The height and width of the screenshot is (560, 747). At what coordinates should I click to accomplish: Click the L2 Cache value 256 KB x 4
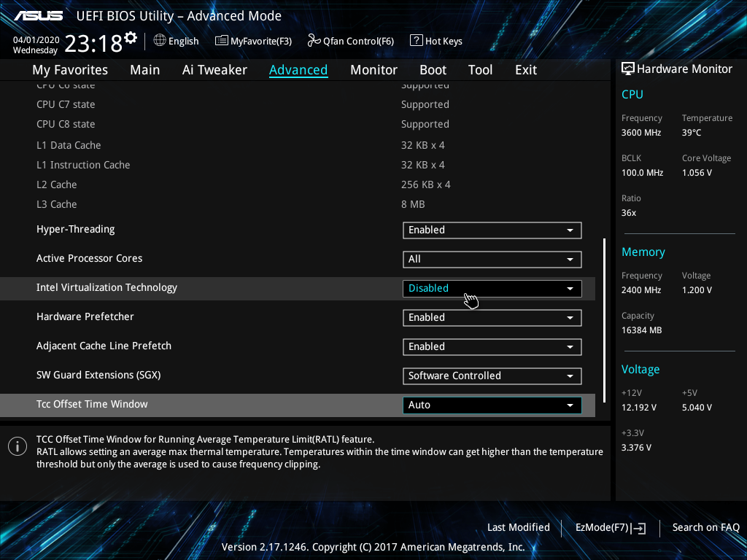pyautogui.click(x=425, y=184)
